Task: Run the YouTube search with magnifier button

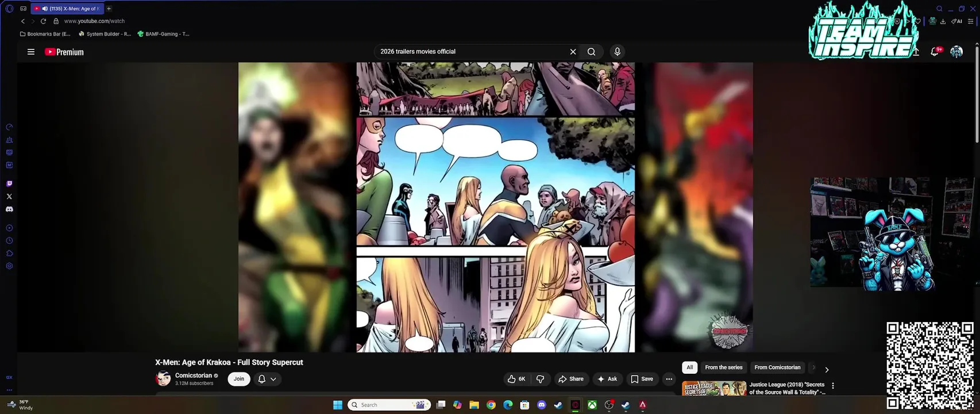Action: (x=591, y=52)
